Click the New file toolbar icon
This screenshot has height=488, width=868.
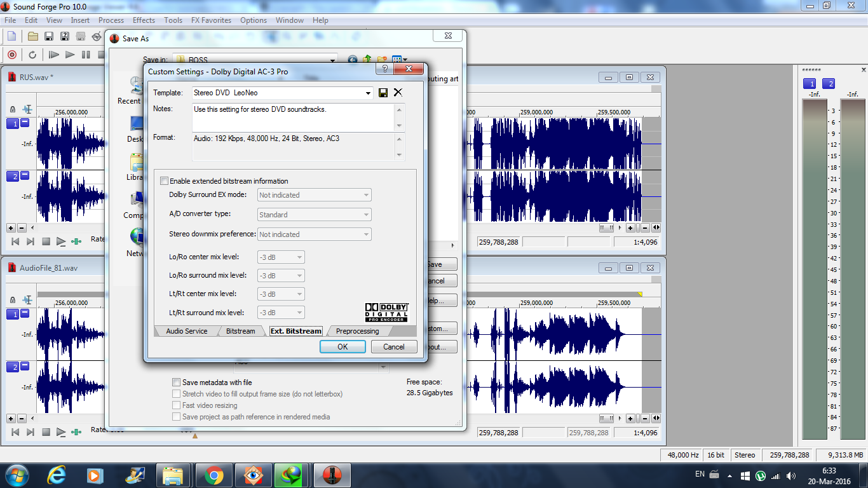11,37
